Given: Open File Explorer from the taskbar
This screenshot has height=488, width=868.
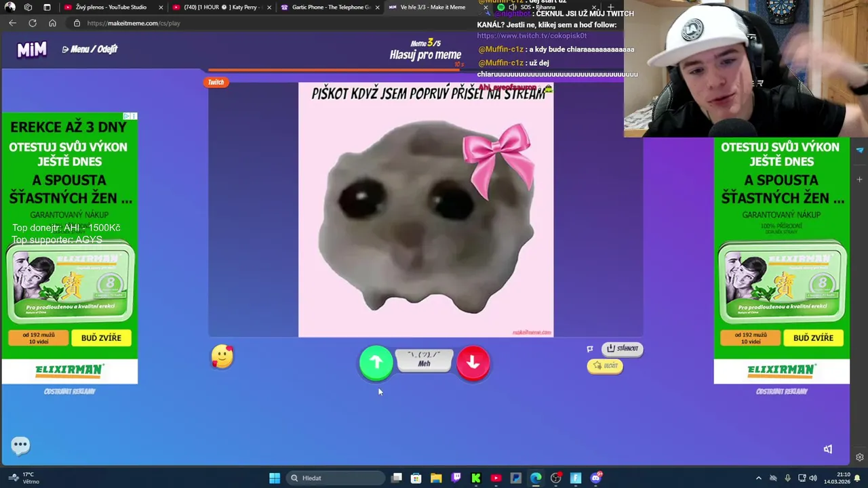Looking at the screenshot, I should coord(436,478).
